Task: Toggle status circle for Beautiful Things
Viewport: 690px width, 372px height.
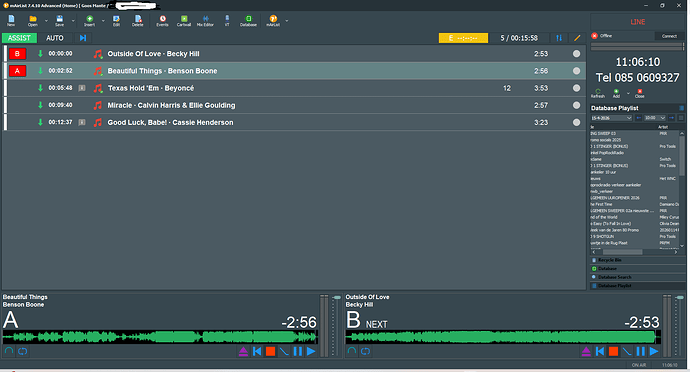Action: click(x=576, y=71)
